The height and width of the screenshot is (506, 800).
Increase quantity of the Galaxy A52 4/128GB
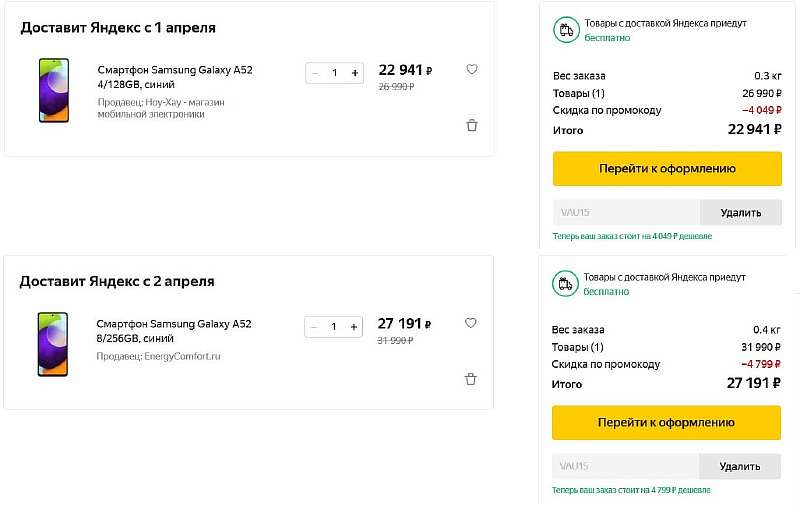click(354, 73)
